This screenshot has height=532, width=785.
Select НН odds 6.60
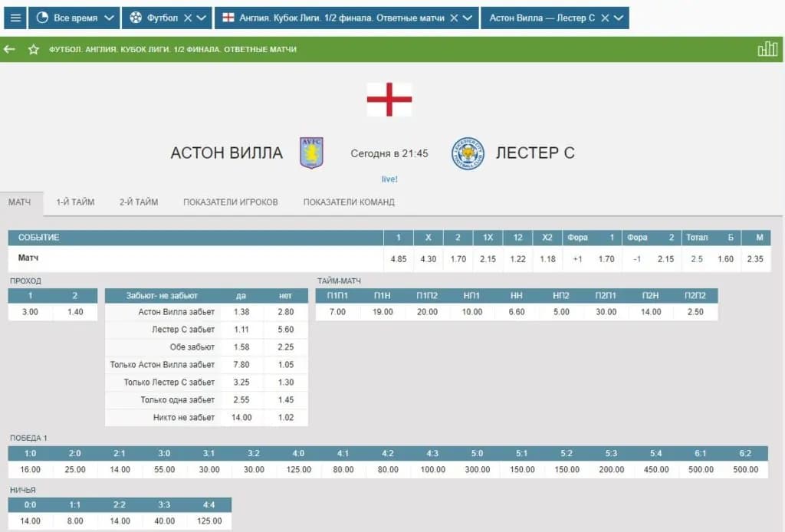coord(517,312)
